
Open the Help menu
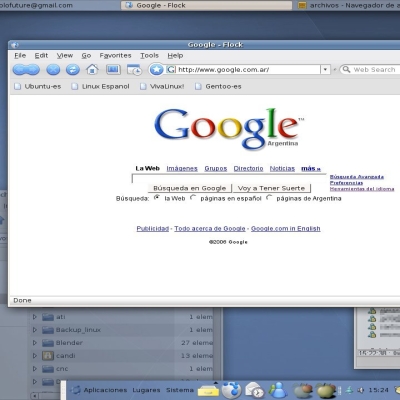point(175,55)
